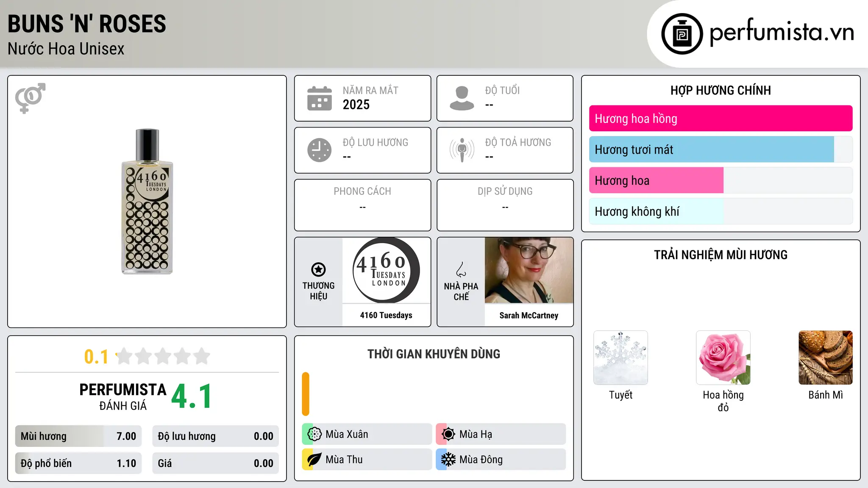Click the unisex gender symbol icon

coord(30,98)
